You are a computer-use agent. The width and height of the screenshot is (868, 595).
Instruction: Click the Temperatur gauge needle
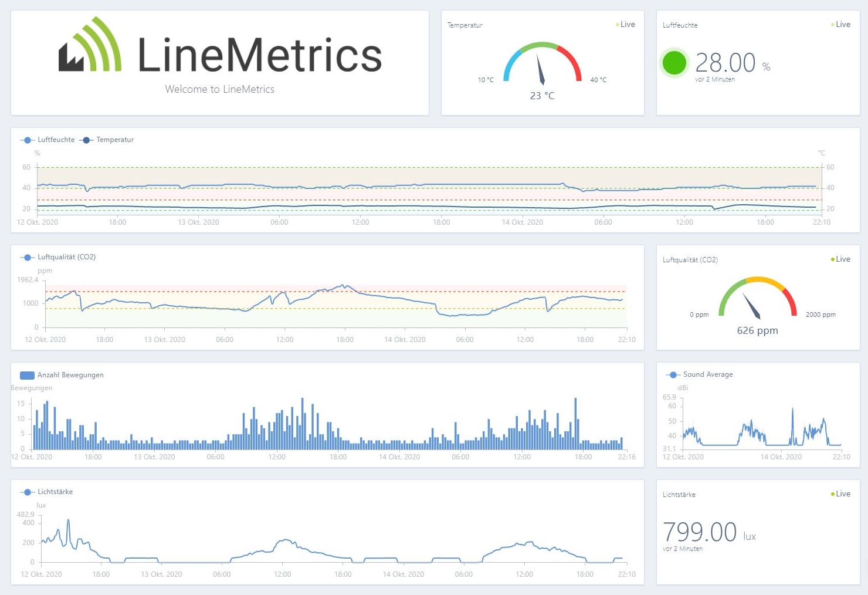click(x=541, y=70)
